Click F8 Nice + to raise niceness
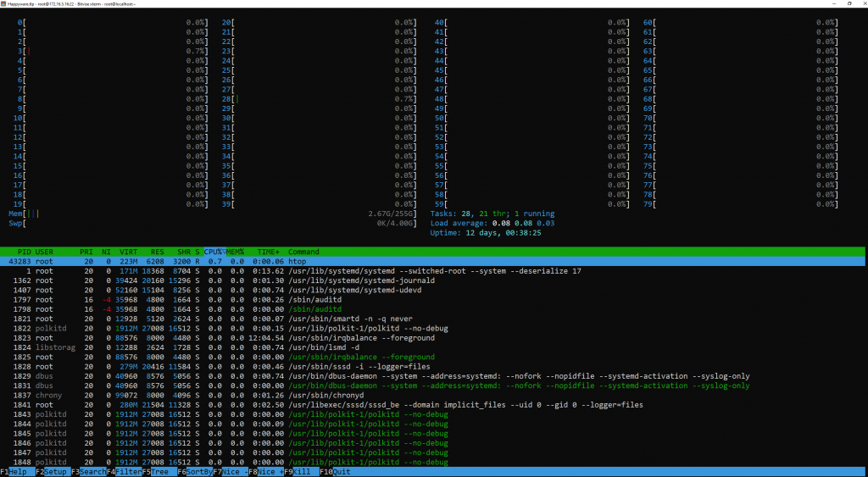 click(265, 472)
